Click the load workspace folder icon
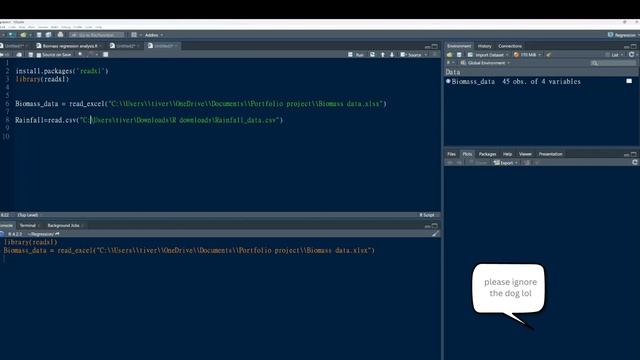 tap(449, 55)
